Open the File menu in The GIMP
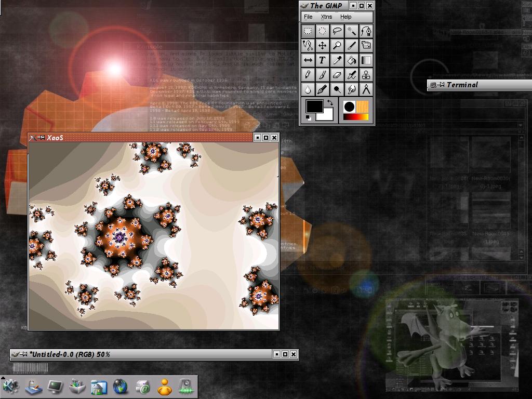532x399 pixels. pos(308,17)
